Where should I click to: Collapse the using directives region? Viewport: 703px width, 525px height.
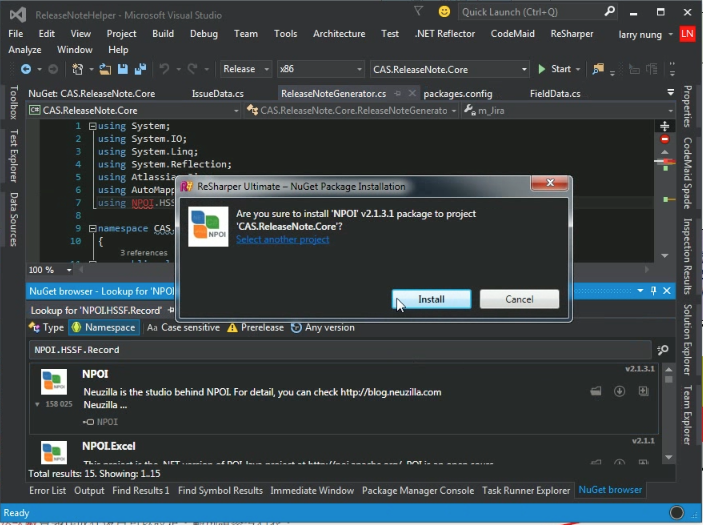pyautogui.click(x=92, y=126)
